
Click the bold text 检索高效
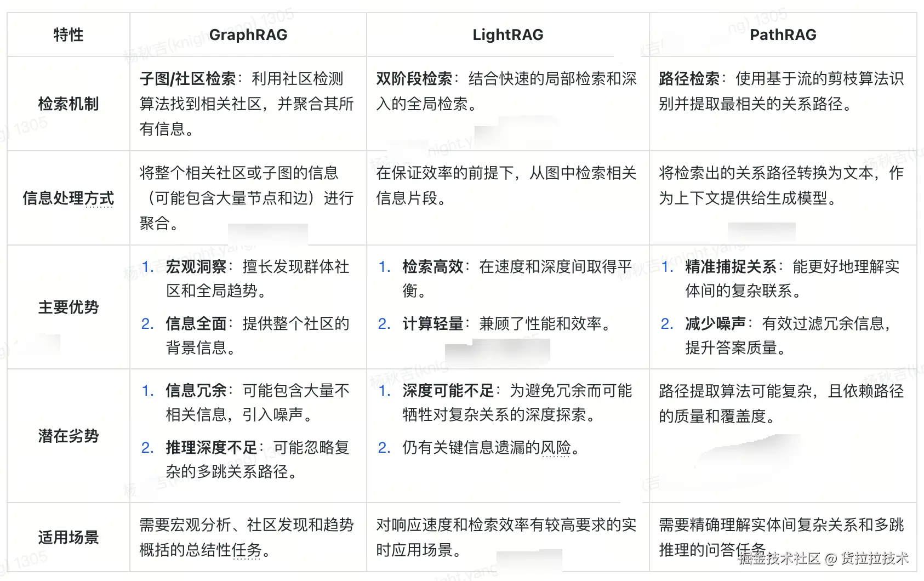click(x=433, y=267)
